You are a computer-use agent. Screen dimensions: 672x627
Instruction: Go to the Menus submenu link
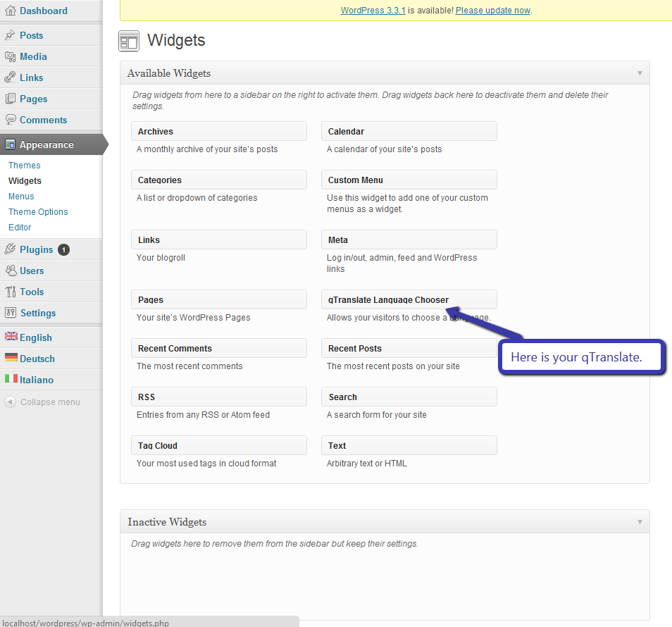coord(21,197)
